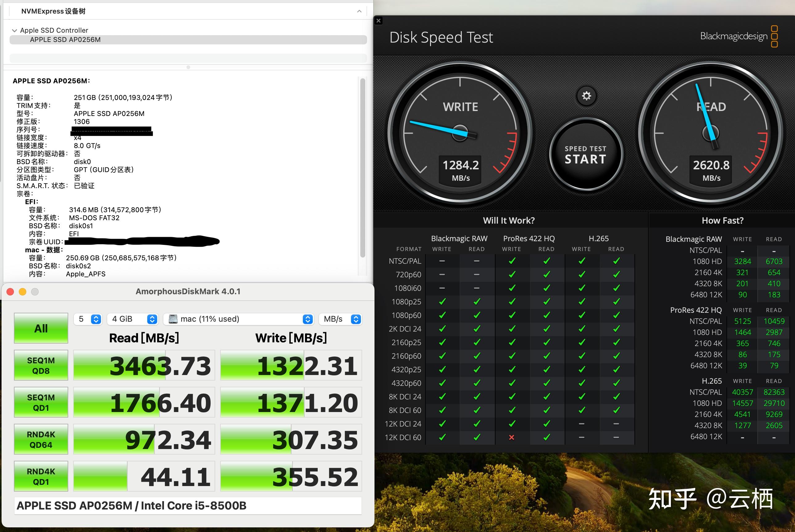Run the RND4K QD1 benchmark
Viewport: 795px width, 532px height.
click(x=41, y=476)
